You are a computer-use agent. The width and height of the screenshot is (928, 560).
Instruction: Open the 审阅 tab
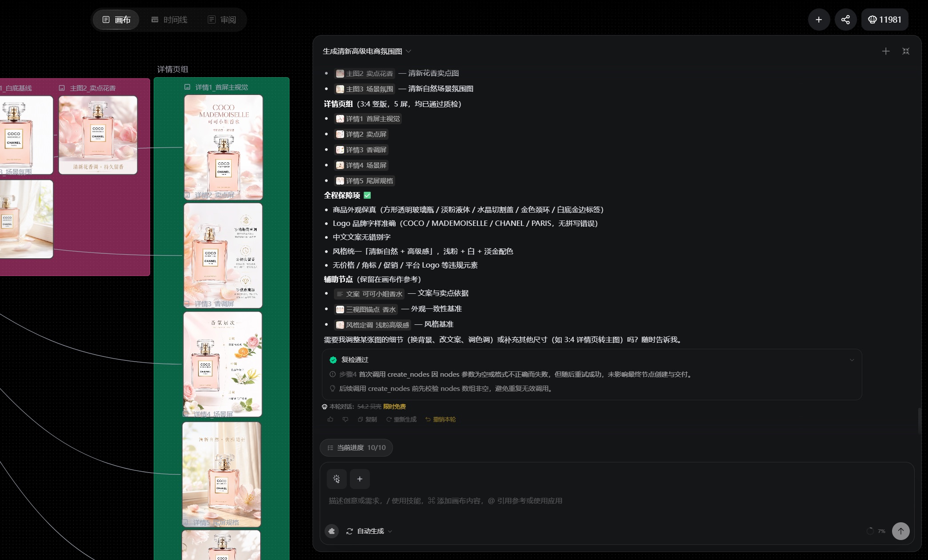pyautogui.click(x=222, y=20)
